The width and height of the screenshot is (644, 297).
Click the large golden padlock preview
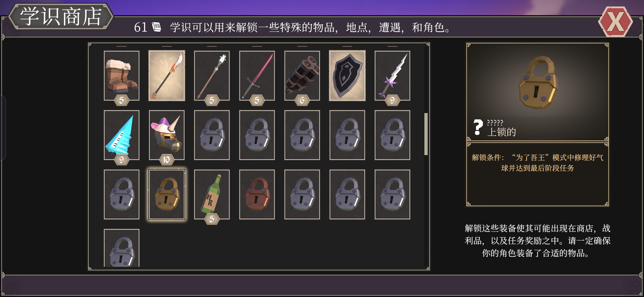pyautogui.click(x=538, y=82)
